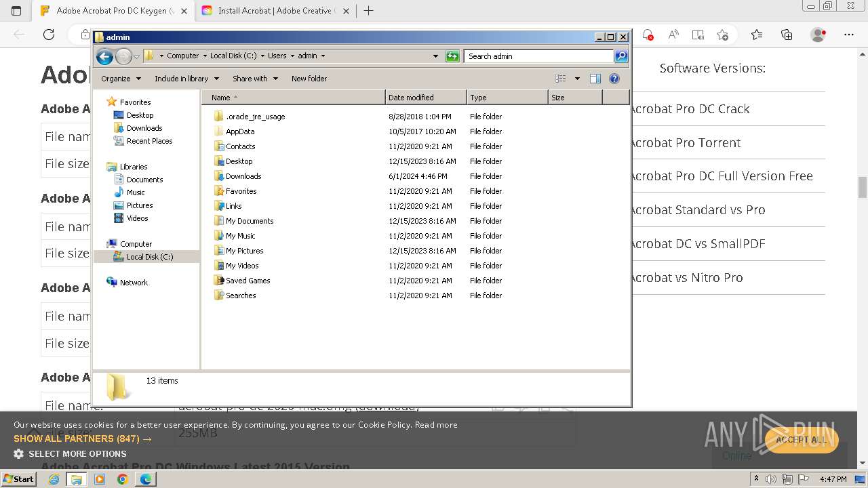Sort files by Name column header

(x=293, y=98)
